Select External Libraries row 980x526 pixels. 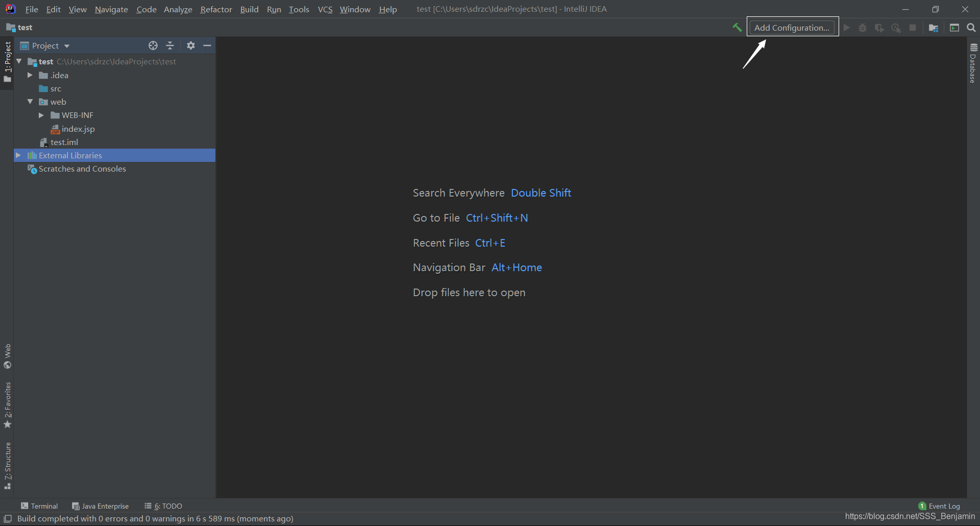coord(114,155)
